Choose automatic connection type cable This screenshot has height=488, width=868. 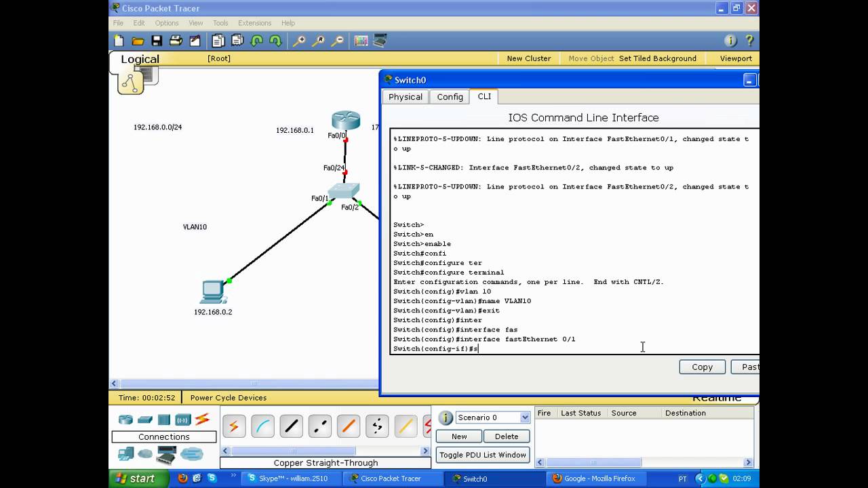[x=234, y=426]
